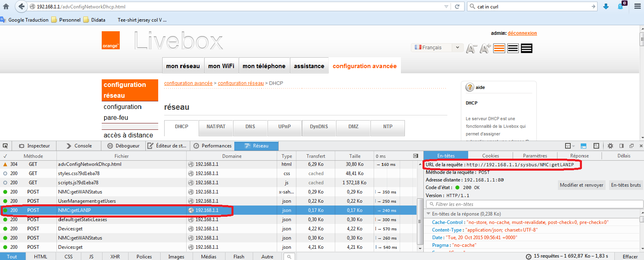Open the configuration réseau breadcrumb link
Screen dimensions: 644x260
[x=241, y=83]
